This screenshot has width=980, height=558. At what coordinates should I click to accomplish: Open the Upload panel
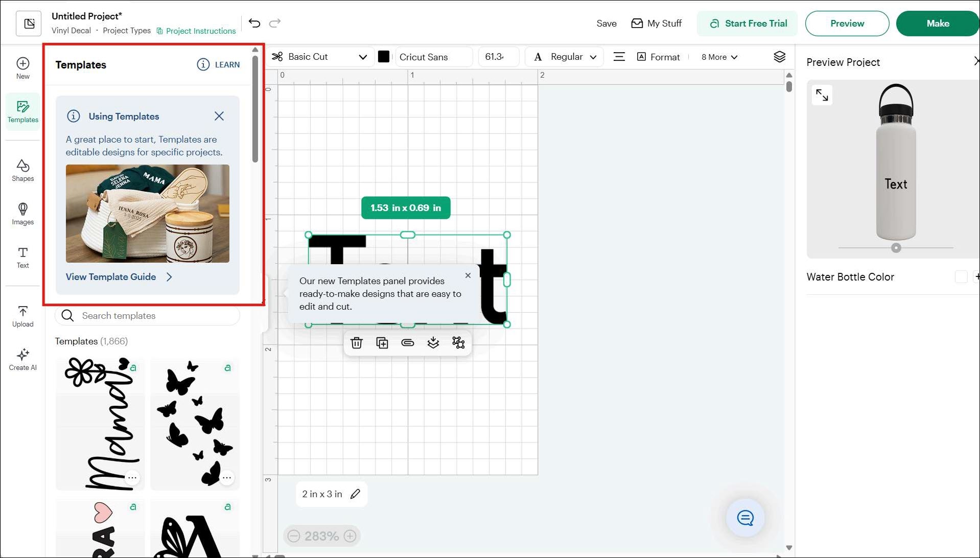click(23, 316)
